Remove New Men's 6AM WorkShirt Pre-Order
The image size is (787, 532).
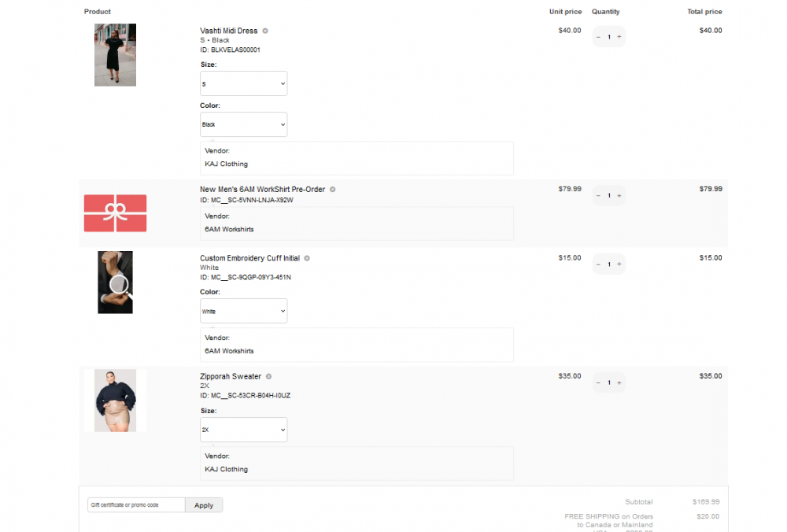332,189
